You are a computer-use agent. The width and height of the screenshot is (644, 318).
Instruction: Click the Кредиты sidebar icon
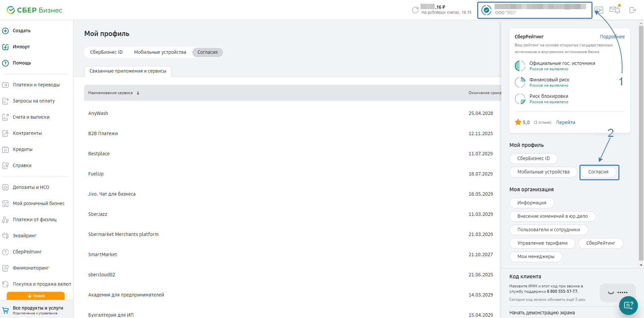pos(5,150)
